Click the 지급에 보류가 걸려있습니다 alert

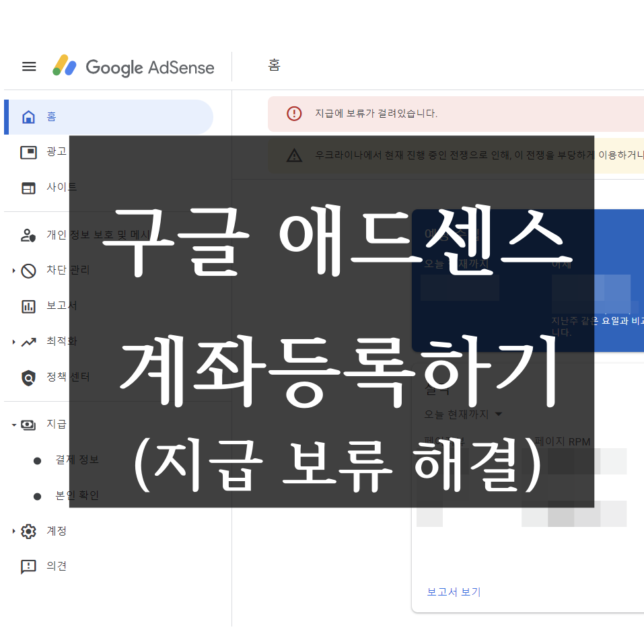point(456,114)
